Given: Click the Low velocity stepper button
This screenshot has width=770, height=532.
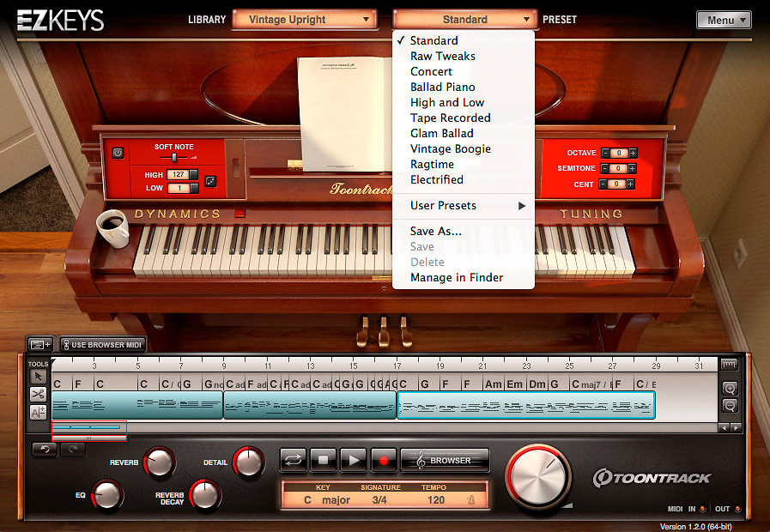Looking at the screenshot, I should [194, 188].
